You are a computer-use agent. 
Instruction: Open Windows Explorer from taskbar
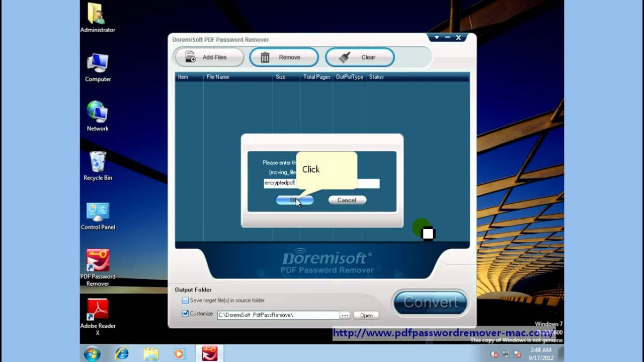[151, 354]
